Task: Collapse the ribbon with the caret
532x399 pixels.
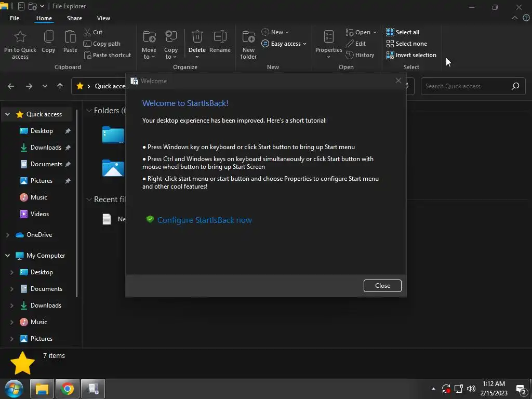Action: (515, 18)
